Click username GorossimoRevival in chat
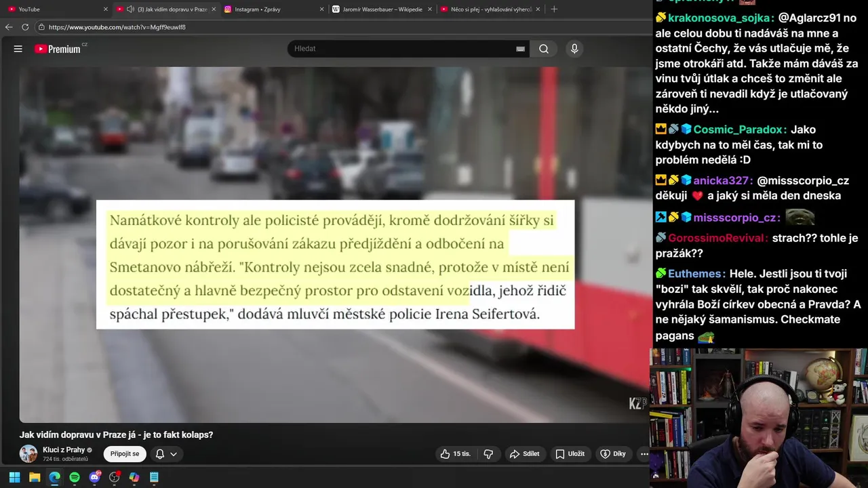 (717, 238)
